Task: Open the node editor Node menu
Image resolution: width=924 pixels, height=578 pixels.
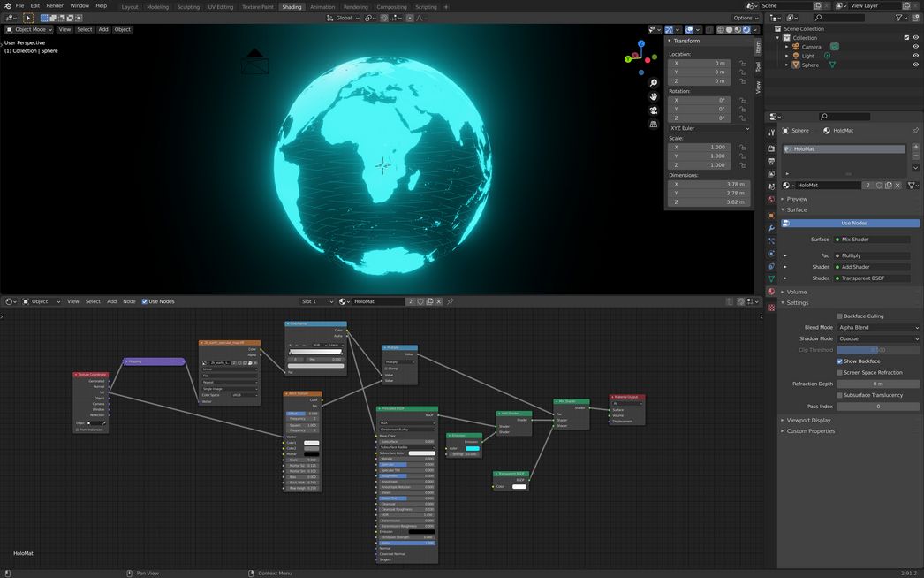Action: (129, 301)
